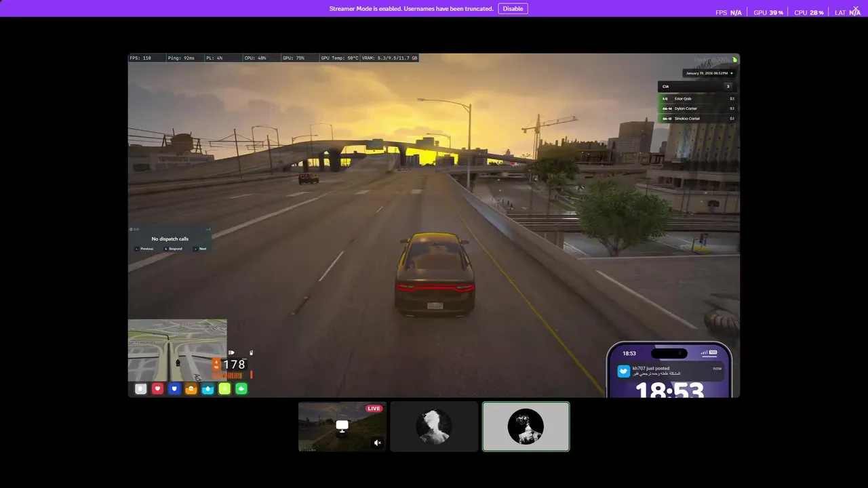Click the phone's large 18:53 lock-screen clock

point(669,390)
